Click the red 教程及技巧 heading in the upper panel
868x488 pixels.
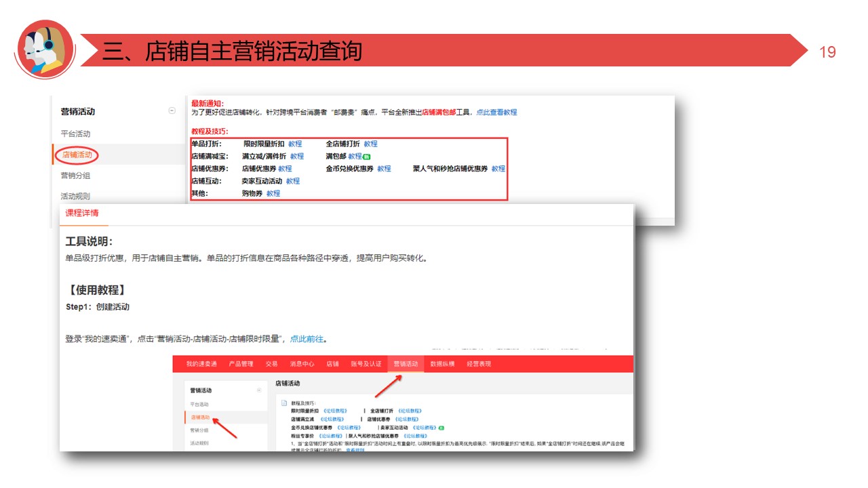[210, 131]
